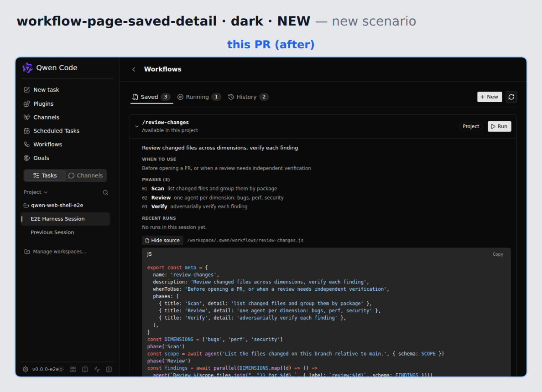Open the activity pulse icon
The width and height of the screenshot is (542, 392).
97,369
